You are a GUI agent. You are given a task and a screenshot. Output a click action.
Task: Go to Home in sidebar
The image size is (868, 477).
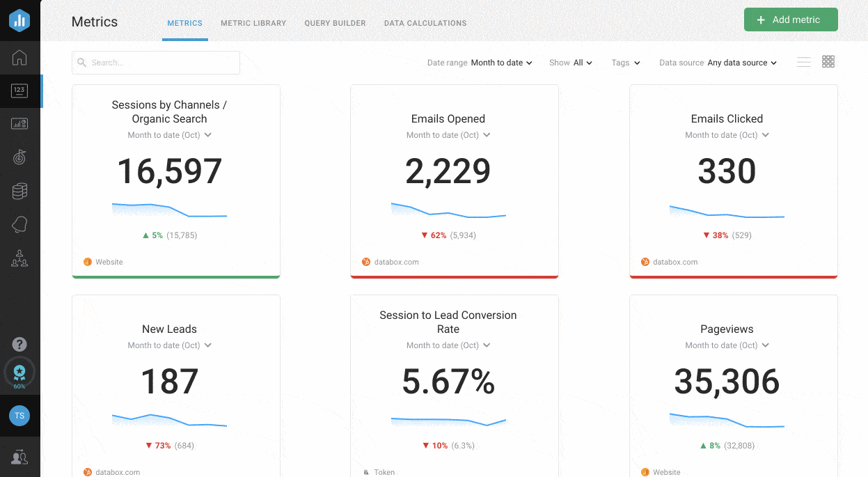tap(19, 58)
